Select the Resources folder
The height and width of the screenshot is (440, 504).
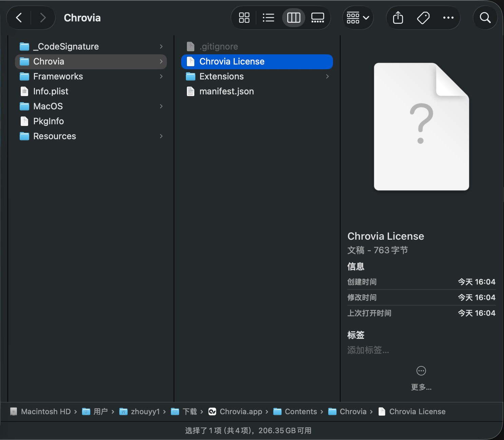[91, 136]
